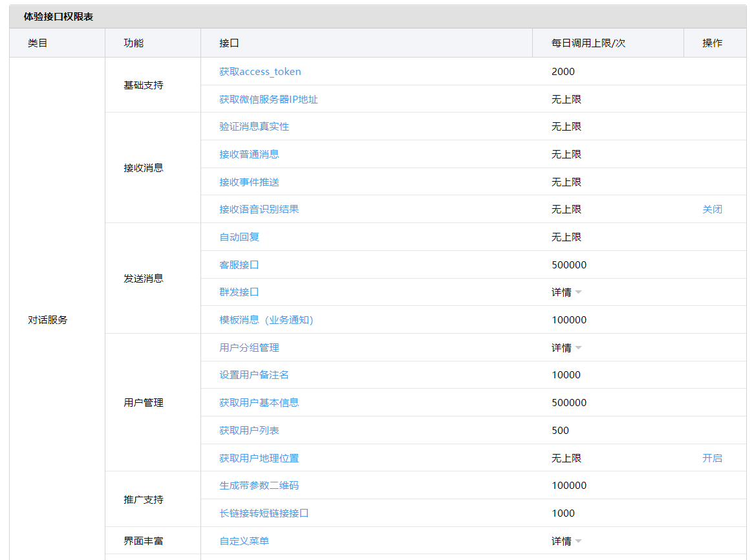Open the 客服接口 link
The height and width of the screenshot is (560, 754).
(239, 265)
